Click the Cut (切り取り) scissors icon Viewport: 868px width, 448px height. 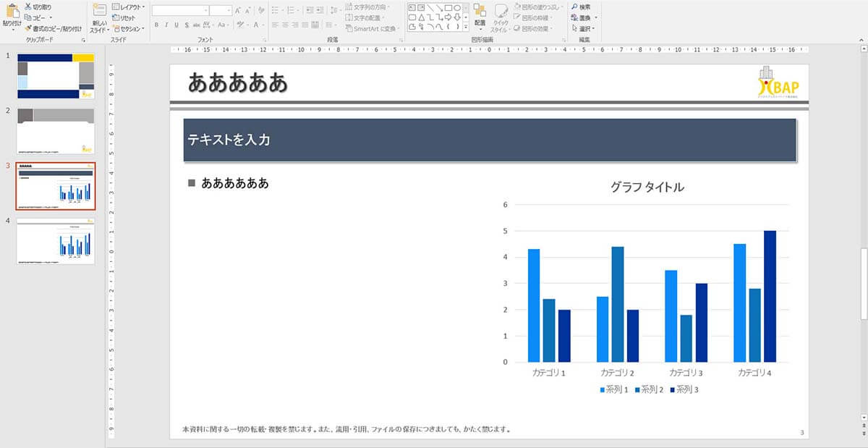[27, 7]
